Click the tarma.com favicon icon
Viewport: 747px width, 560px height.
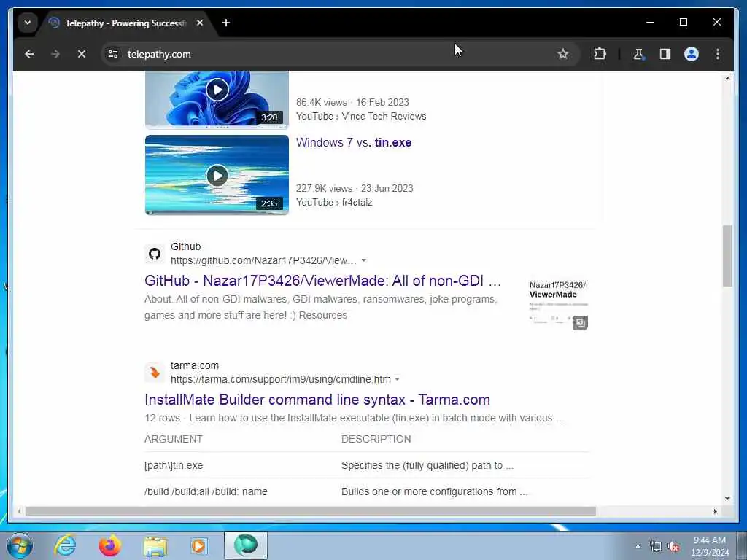click(x=155, y=373)
